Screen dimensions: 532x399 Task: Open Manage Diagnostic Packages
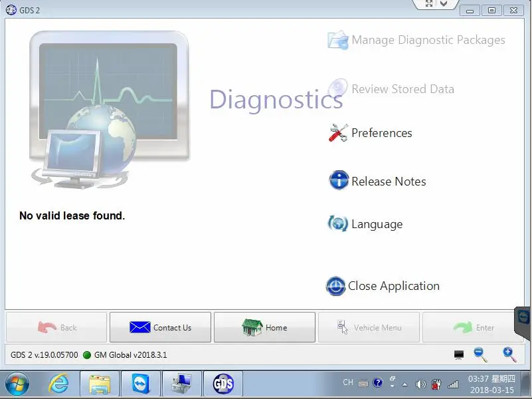tap(416, 40)
